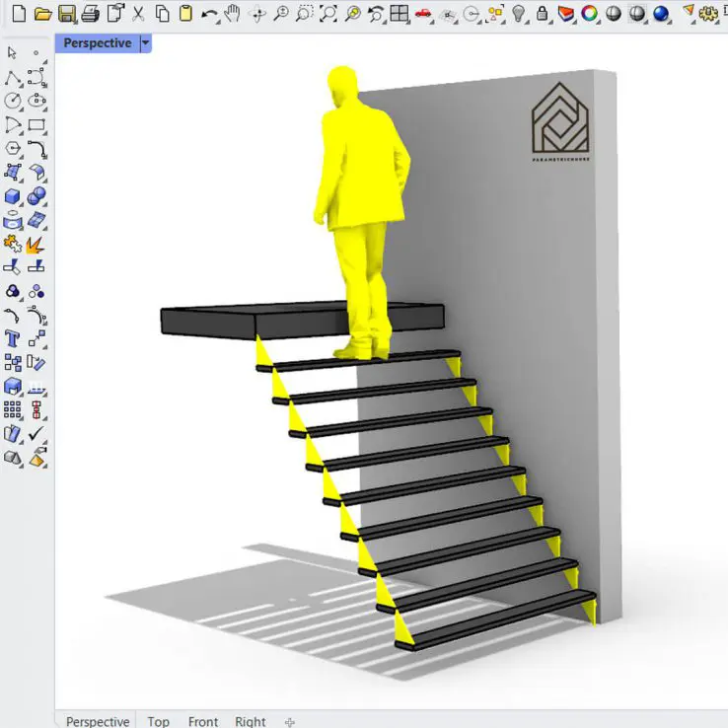Cut selection with scissors icon
Viewport: 728px width, 728px height.
[138, 14]
